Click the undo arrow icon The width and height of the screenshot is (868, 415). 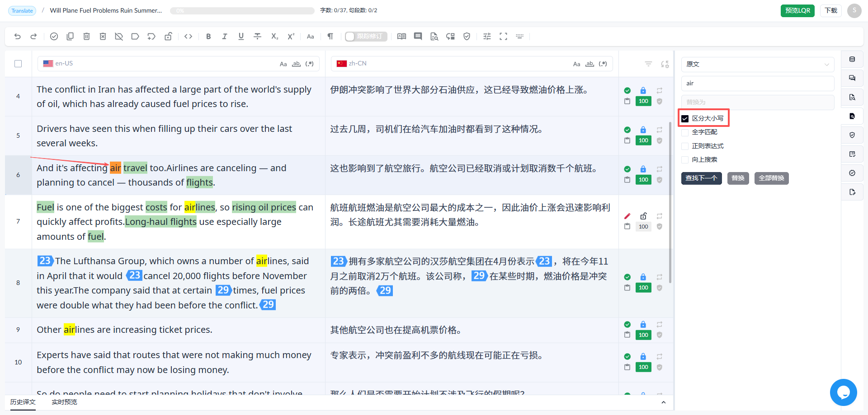[x=18, y=37]
